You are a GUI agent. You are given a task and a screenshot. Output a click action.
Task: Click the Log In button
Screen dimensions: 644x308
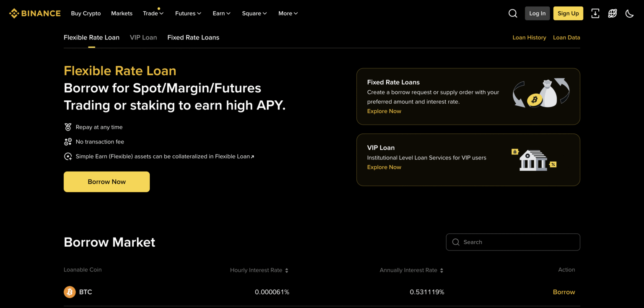537,13
